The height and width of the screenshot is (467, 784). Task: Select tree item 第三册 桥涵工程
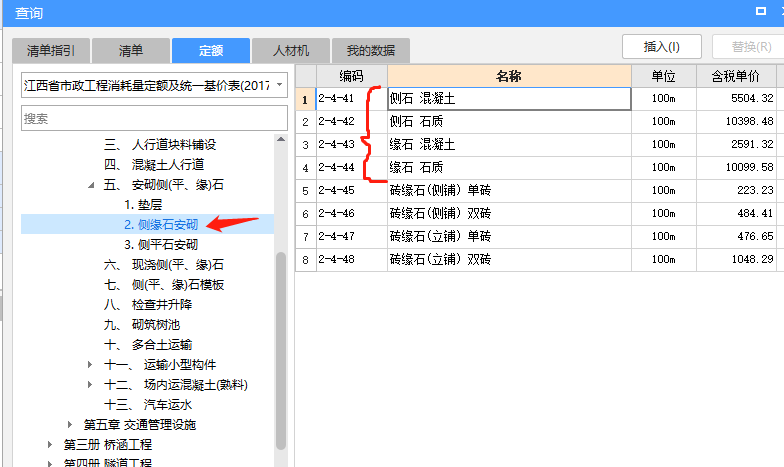pyautogui.click(x=108, y=444)
